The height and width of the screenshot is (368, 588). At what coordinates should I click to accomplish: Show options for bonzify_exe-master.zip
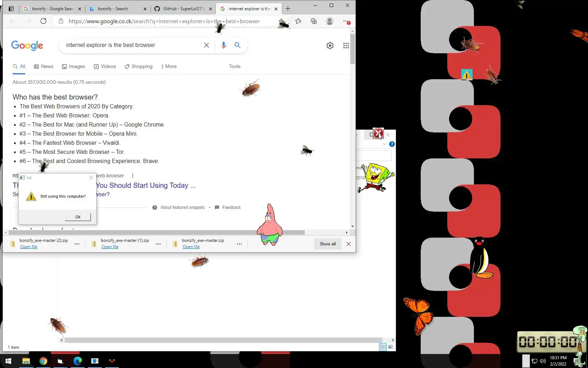[x=239, y=244]
